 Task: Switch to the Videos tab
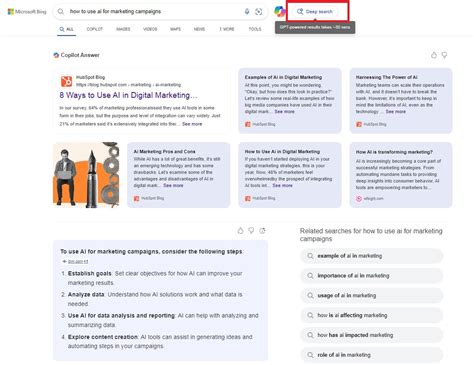[150, 29]
